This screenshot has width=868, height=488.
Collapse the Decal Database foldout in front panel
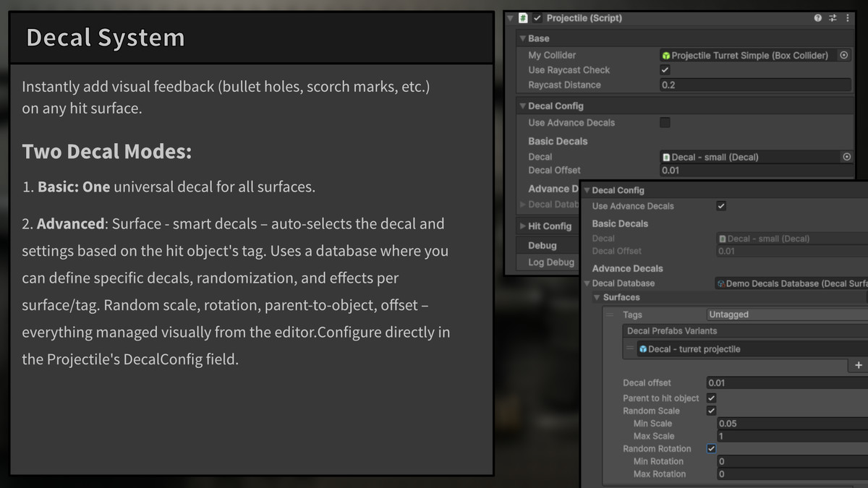[587, 283]
